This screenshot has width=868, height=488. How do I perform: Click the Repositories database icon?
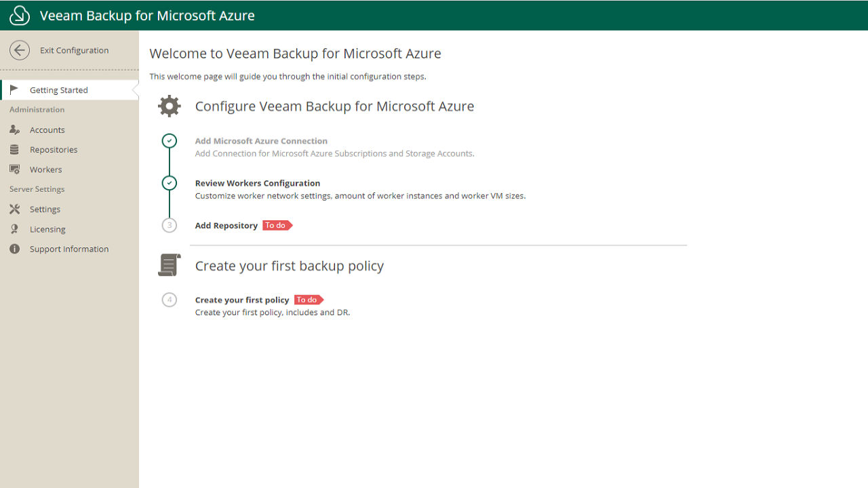14,150
